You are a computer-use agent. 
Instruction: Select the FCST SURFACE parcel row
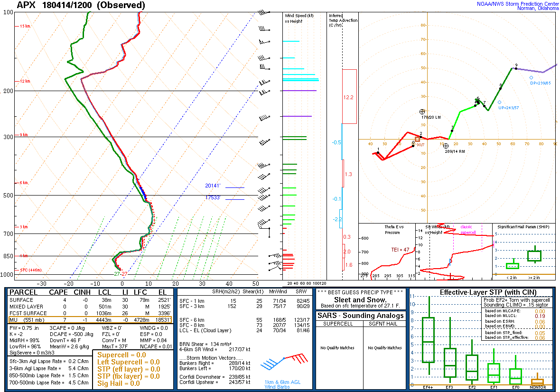coord(90,313)
